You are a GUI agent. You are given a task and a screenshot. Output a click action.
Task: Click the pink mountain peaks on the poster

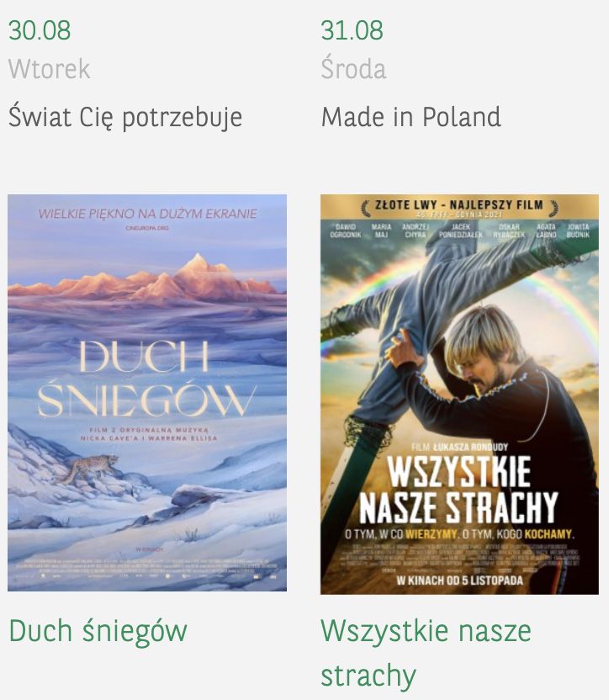click(147, 279)
